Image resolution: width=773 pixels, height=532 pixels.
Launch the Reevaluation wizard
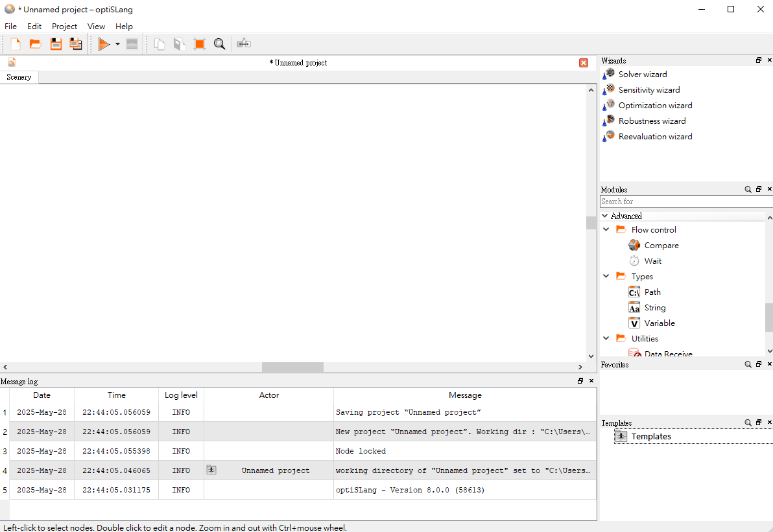[x=655, y=137]
